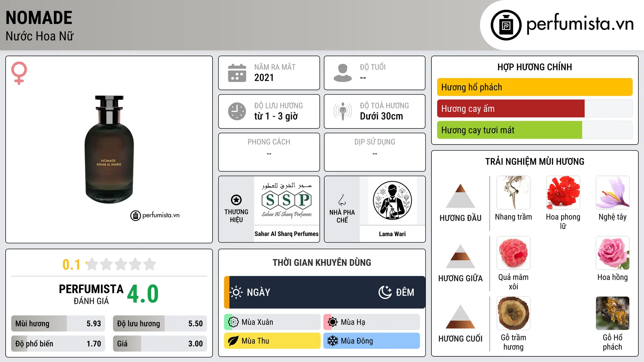Click the flower icon for Mùa Xuân

click(233, 322)
